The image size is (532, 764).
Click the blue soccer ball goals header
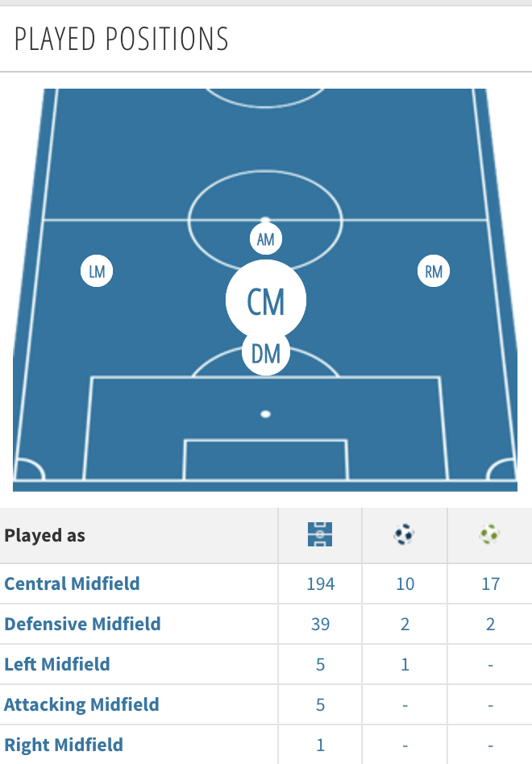(404, 534)
